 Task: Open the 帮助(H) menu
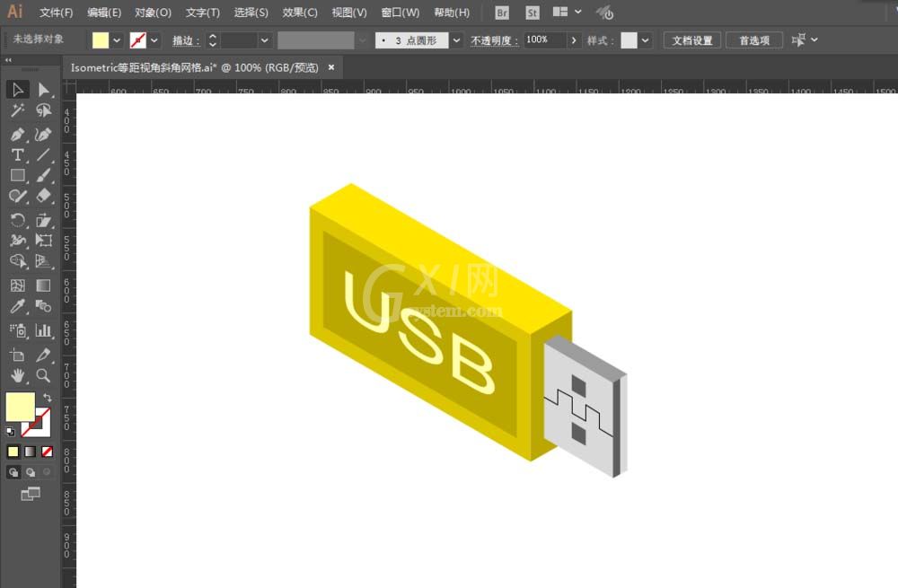tap(452, 13)
